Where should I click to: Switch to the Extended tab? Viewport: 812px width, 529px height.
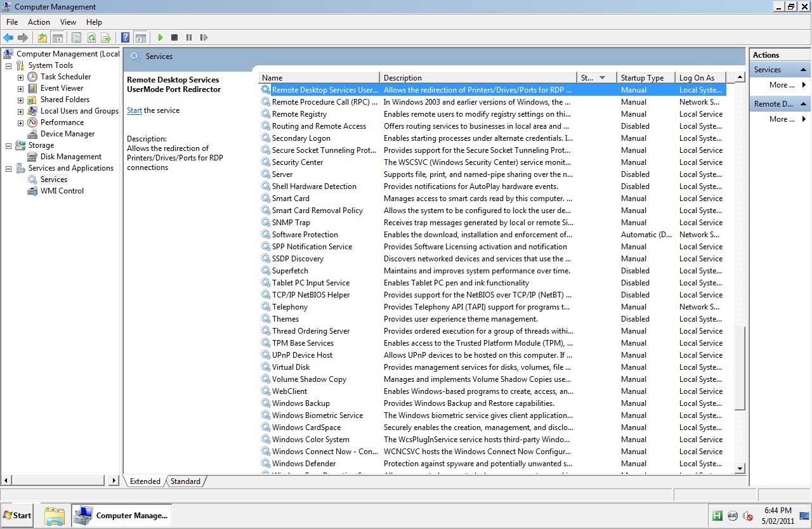coord(145,481)
